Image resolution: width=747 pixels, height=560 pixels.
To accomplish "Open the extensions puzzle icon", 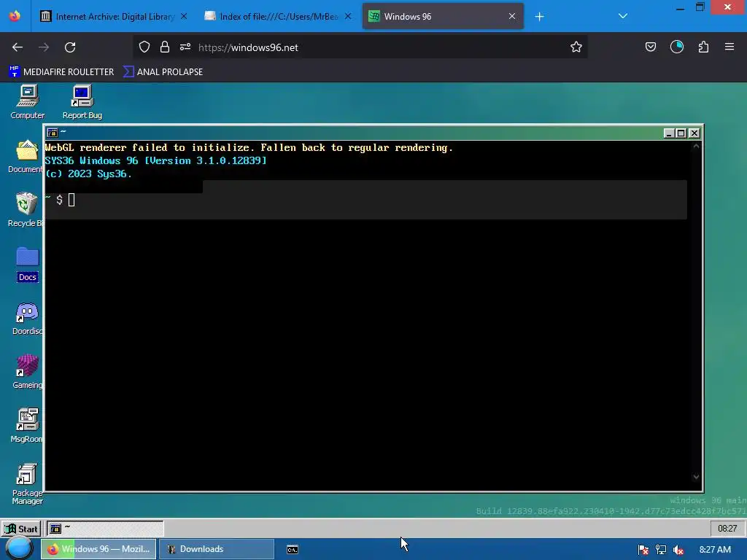I will tap(703, 47).
